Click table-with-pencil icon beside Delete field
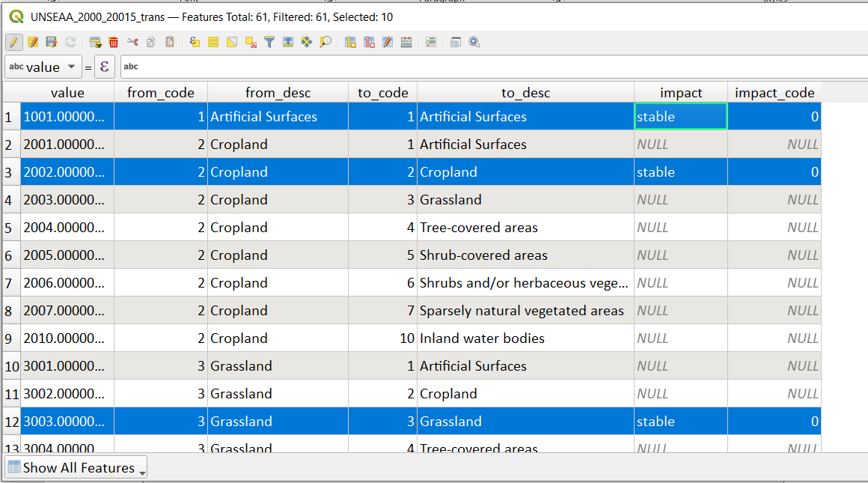The image size is (868, 483). coord(388,42)
